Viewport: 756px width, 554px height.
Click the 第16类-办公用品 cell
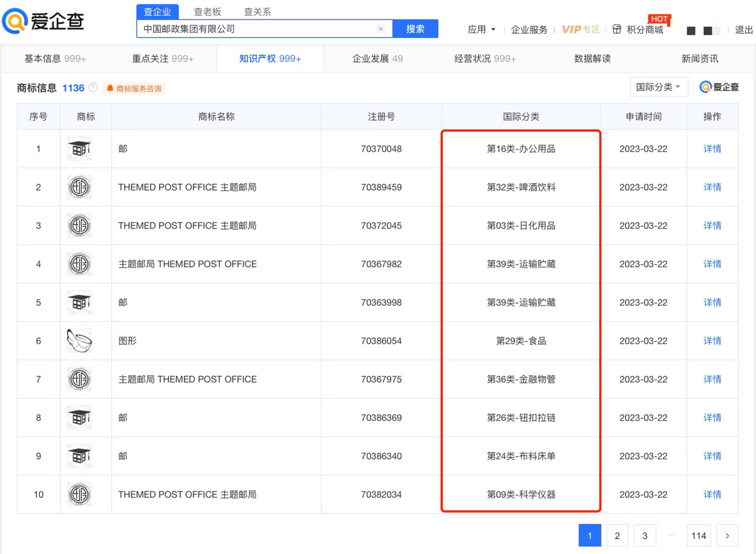coord(521,149)
